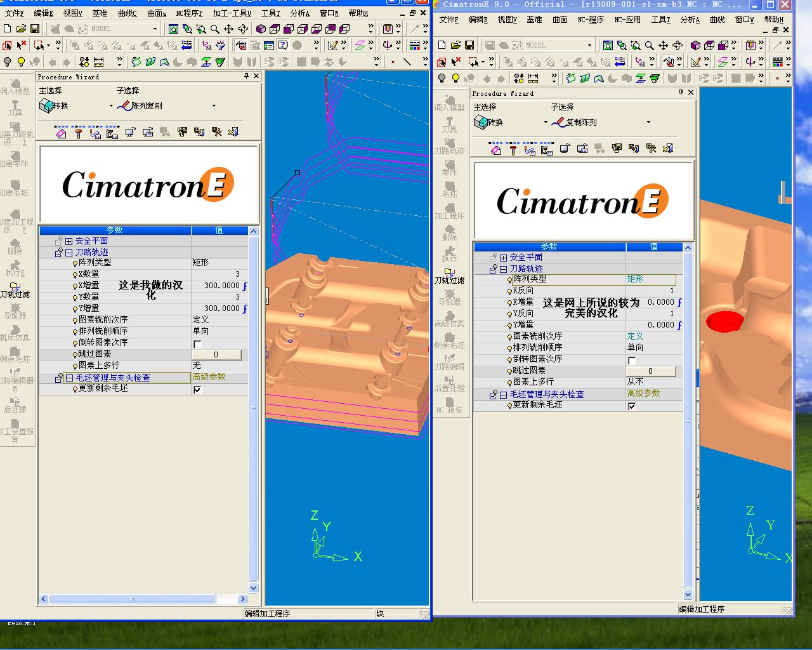The image size is (812, 650).
Task: Click function f button beside right X增量
Action: pos(679,303)
